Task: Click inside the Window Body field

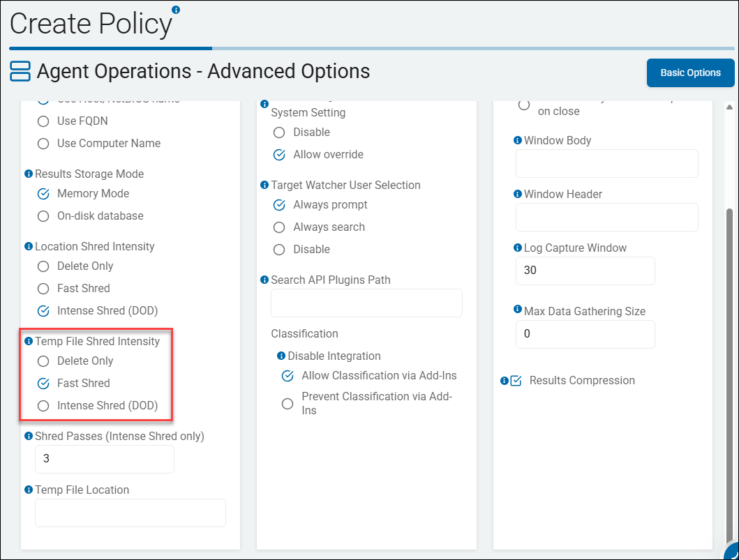Action: coord(606,163)
